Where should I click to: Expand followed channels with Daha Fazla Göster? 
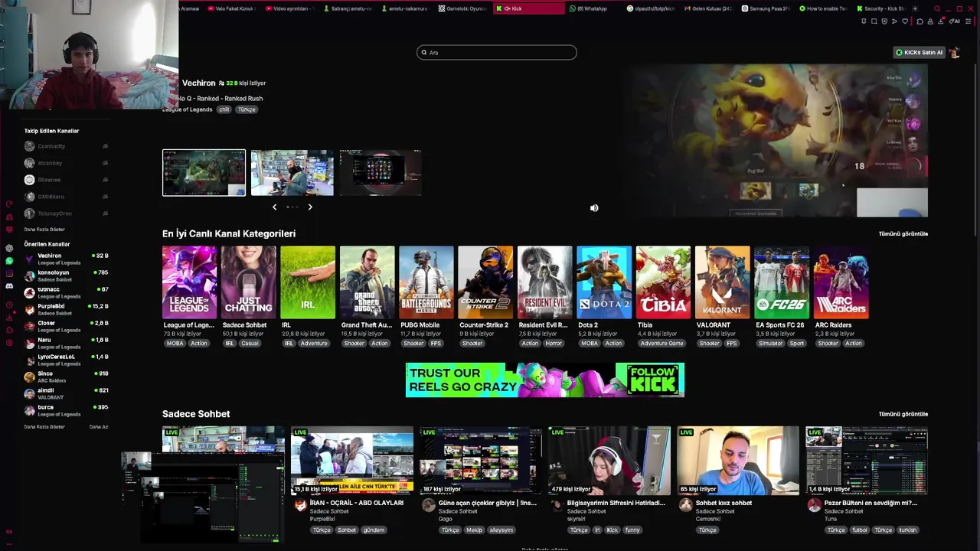pyautogui.click(x=44, y=230)
